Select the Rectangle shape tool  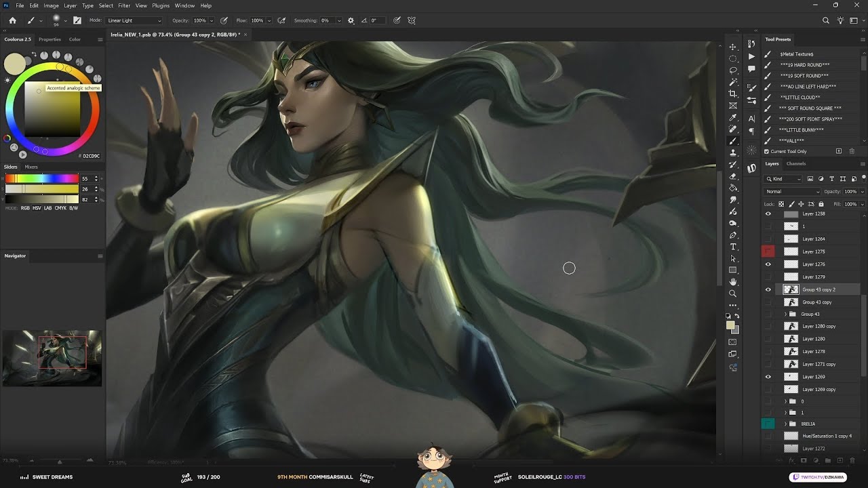tap(732, 270)
